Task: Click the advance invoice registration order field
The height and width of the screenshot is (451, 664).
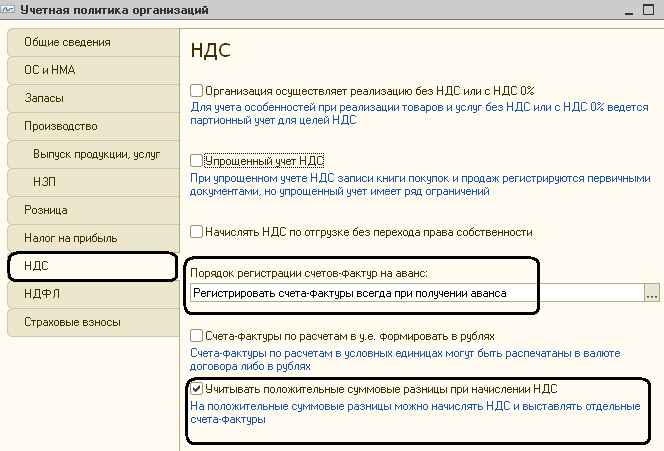Action: click(417, 293)
